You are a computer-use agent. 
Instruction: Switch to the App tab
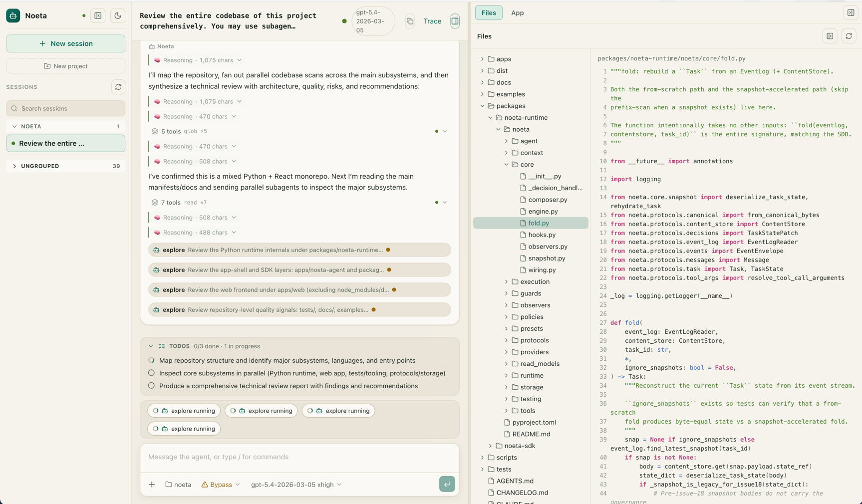517,13
